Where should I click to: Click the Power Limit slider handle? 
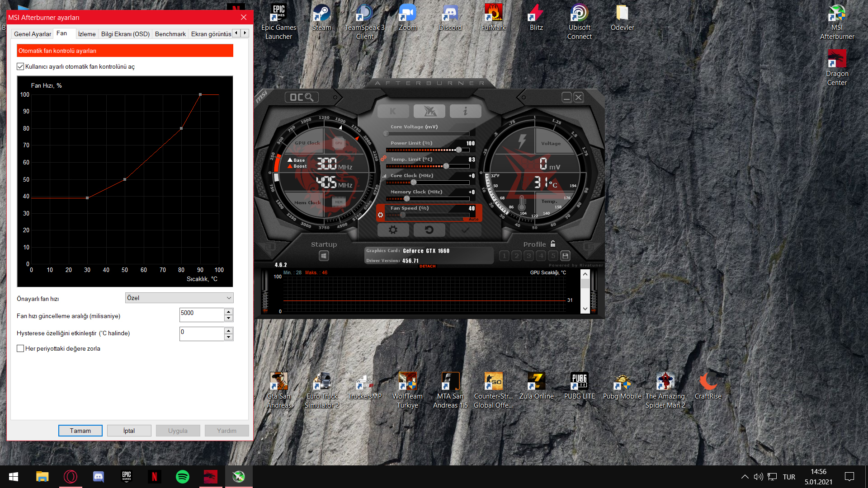tap(459, 150)
